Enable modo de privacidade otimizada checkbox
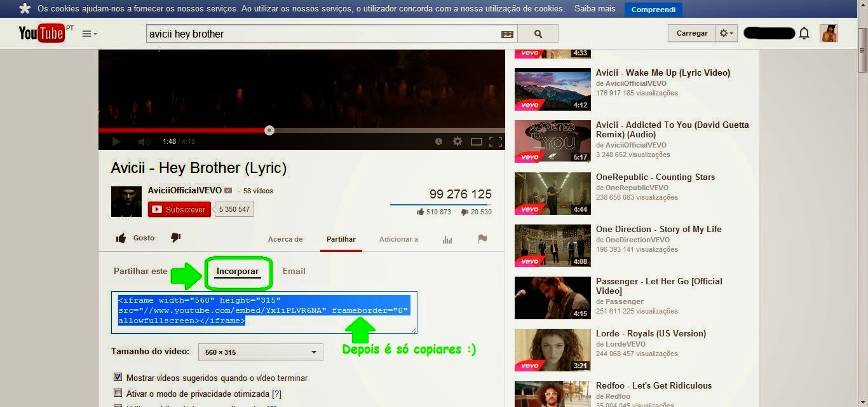 (x=118, y=393)
